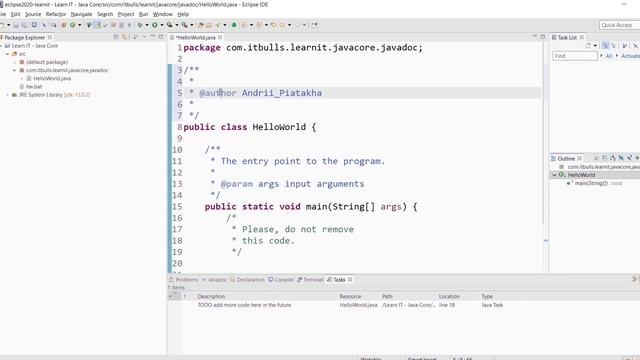Click the Save icon in the toolbar
Viewport: 640px width, 360px height.
[x=16, y=25]
